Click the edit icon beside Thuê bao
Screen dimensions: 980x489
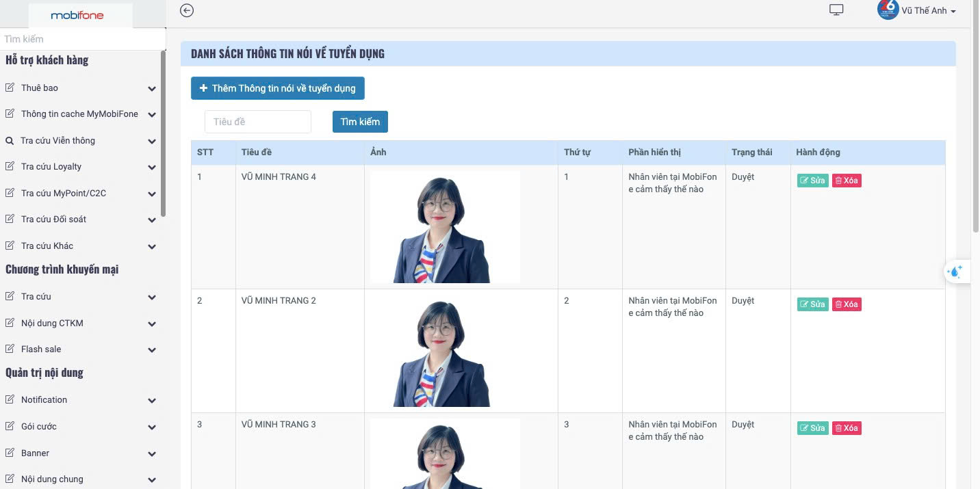tap(10, 88)
